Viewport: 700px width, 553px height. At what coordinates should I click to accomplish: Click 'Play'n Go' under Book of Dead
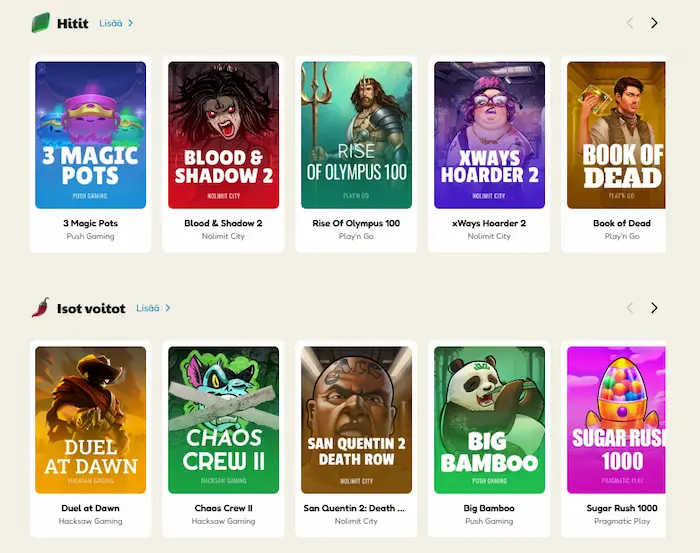pyautogui.click(x=622, y=236)
